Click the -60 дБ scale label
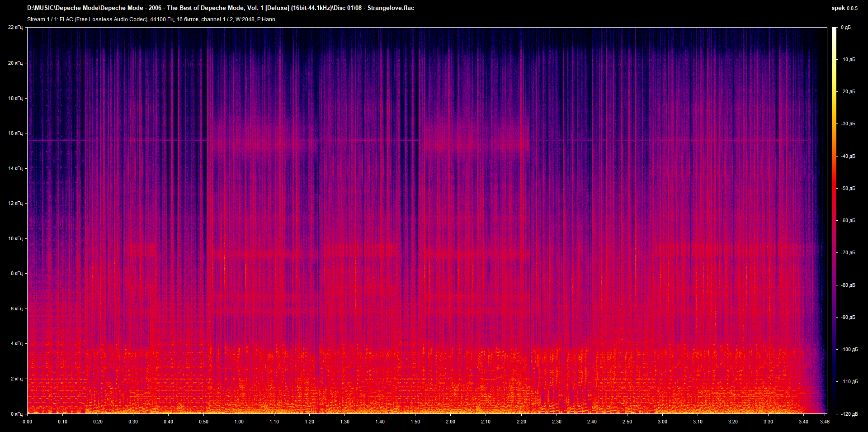Image resolution: width=868 pixels, height=432 pixels. coord(848,221)
